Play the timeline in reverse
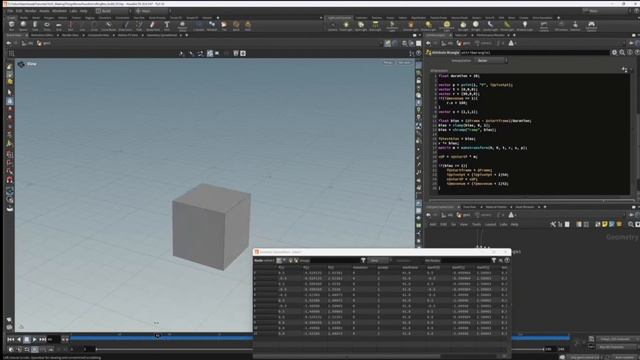Image resolution: width=640 pixels, height=360 pixels. click(18, 340)
